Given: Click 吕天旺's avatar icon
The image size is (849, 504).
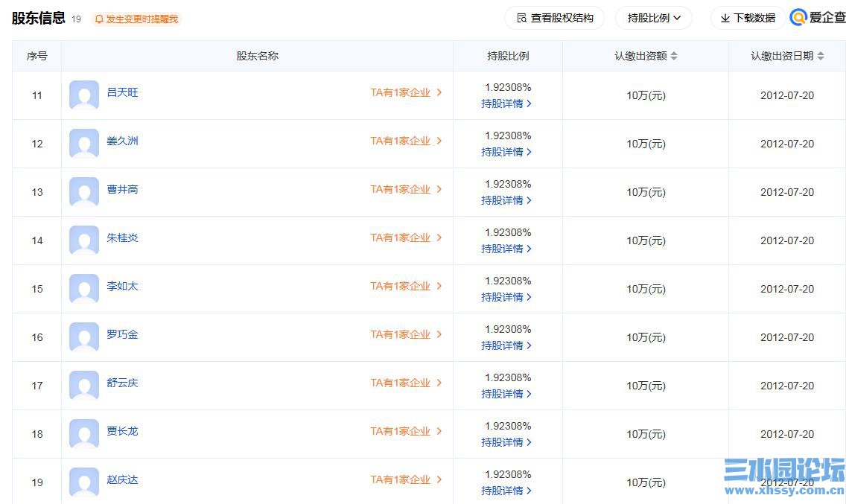Looking at the screenshot, I should click(x=83, y=95).
